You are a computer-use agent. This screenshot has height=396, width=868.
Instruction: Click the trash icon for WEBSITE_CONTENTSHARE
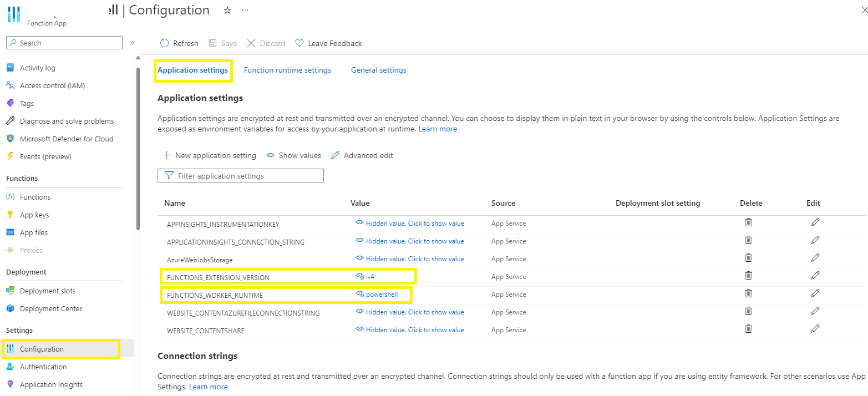coord(748,329)
